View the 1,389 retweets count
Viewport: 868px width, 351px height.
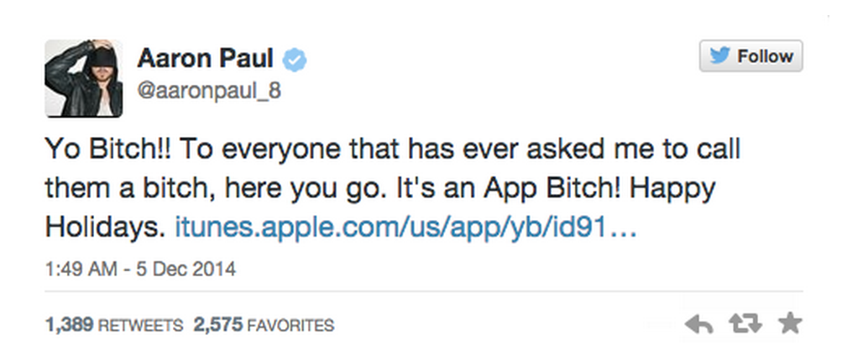click(69, 325)
